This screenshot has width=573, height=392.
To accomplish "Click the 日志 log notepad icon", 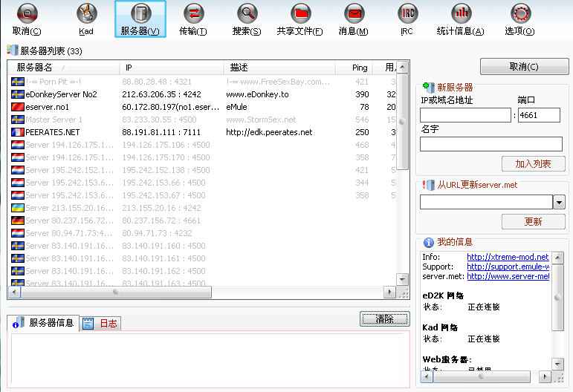I will coord(88,324).
